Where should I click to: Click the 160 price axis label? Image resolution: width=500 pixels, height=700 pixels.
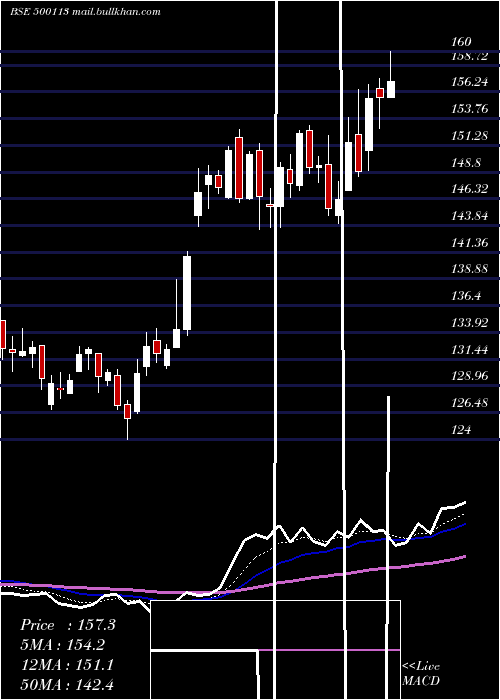[461, 42]
